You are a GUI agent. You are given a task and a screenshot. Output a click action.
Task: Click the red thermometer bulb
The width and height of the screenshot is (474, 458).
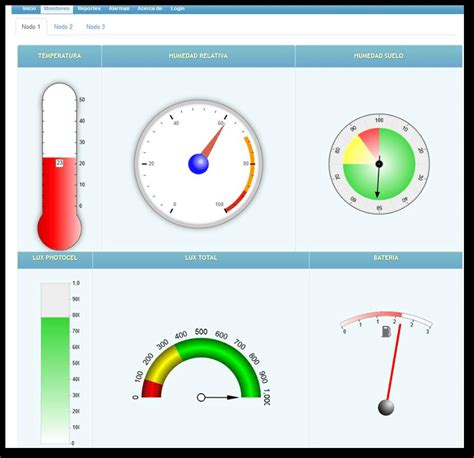tap(59, 230)
